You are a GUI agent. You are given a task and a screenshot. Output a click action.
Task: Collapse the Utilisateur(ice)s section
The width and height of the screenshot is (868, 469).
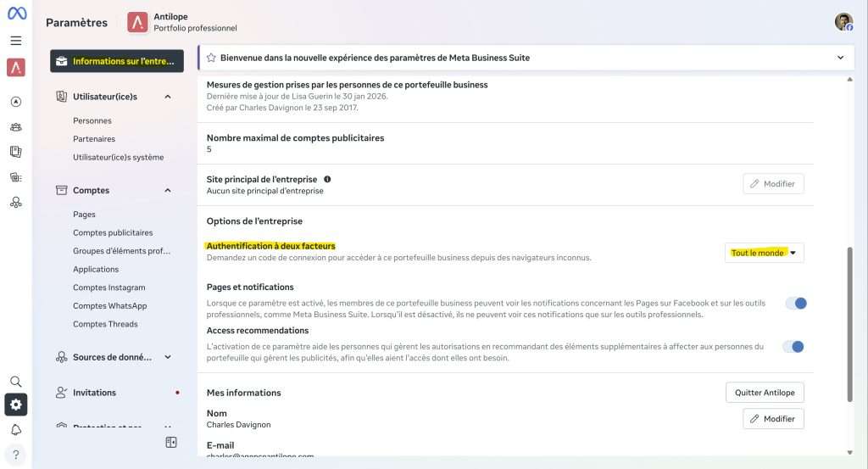[x=168, y=97]
